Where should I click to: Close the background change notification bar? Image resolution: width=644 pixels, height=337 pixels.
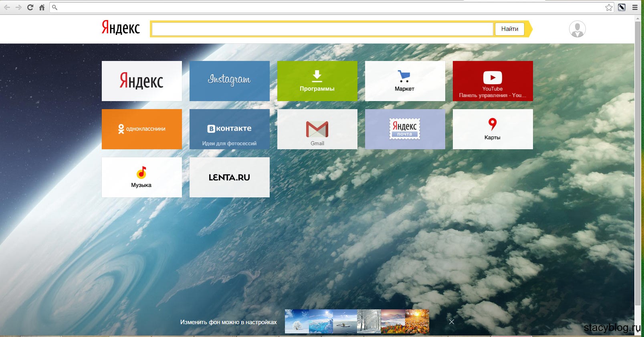tap(452, 322)
